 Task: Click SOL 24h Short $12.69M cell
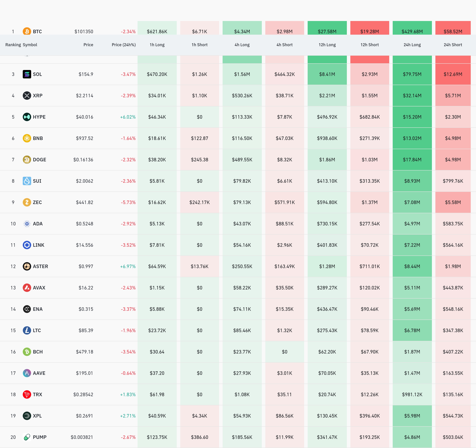[x=453, y=74]
